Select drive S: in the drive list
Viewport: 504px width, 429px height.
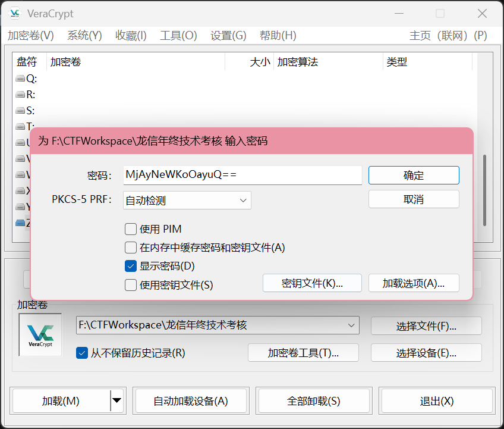26,111
